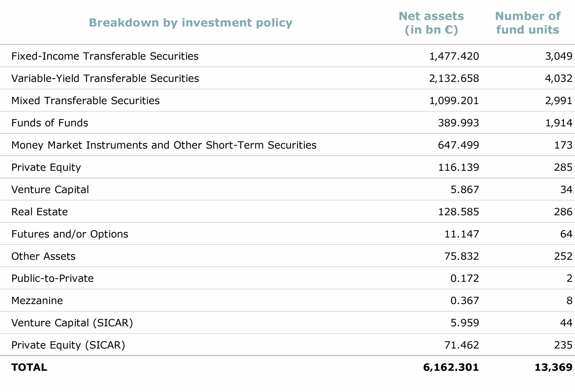Screen dimensions: 575x392
Task: Select the Venture Capital (SICAR) row label
Action: click(x=72, y=323)
